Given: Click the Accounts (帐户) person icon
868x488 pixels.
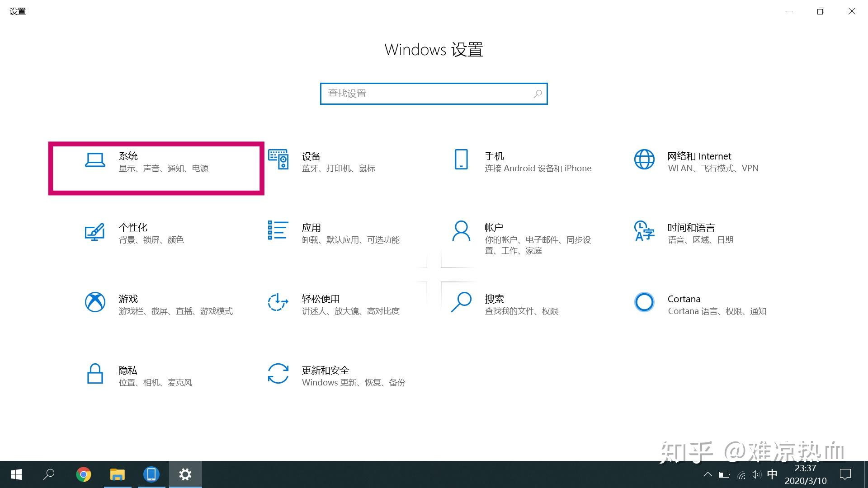Looking at the screenshot, I should coord(461,231).
